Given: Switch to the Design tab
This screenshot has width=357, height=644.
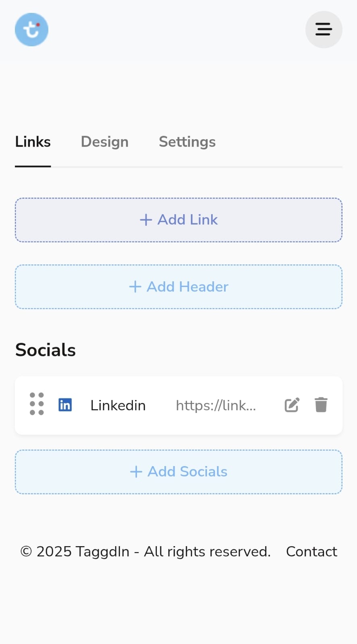Looking at the screenshot, I should (105, 142).
